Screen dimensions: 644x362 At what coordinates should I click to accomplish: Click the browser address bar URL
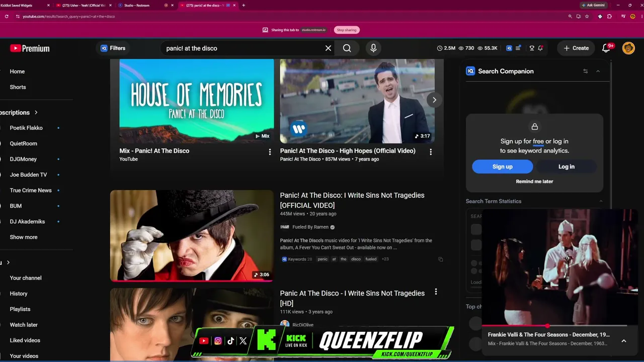[68, 17]
